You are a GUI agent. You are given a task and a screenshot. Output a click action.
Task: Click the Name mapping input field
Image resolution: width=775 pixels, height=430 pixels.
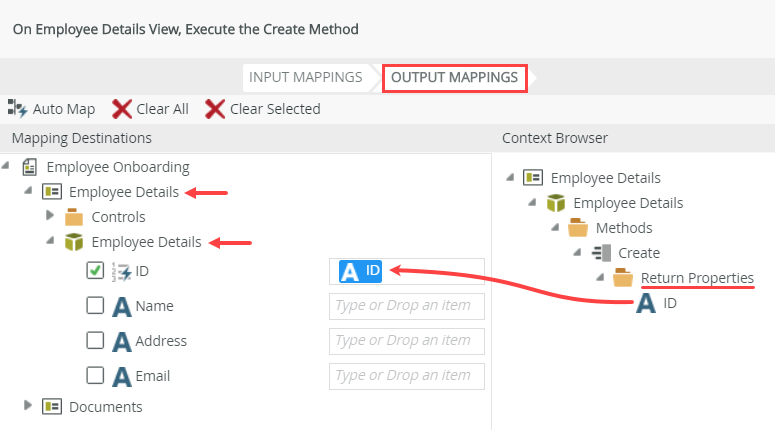point(406,305)
